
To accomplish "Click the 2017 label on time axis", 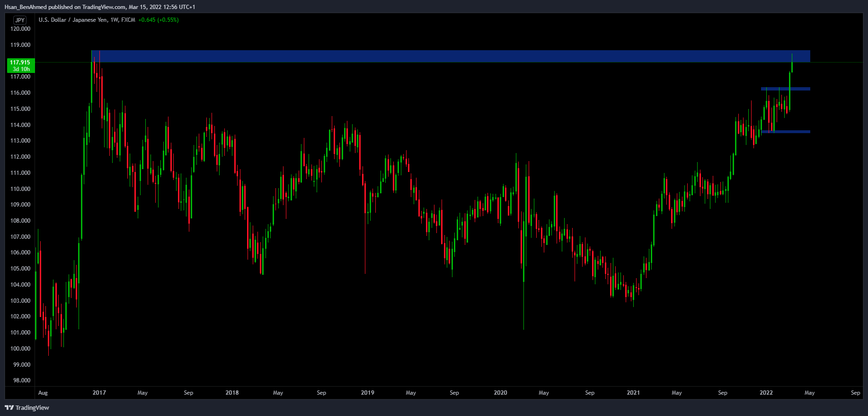I will point(99,393).
